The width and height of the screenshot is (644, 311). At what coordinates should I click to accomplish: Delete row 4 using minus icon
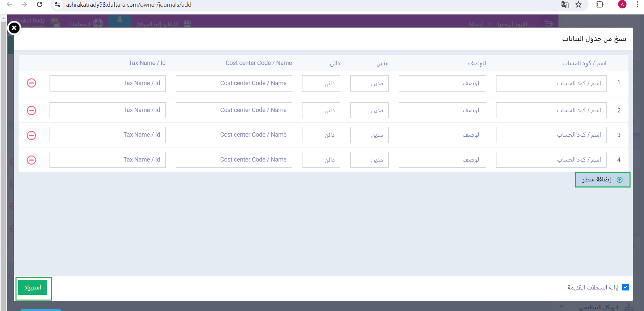(31, 160)
